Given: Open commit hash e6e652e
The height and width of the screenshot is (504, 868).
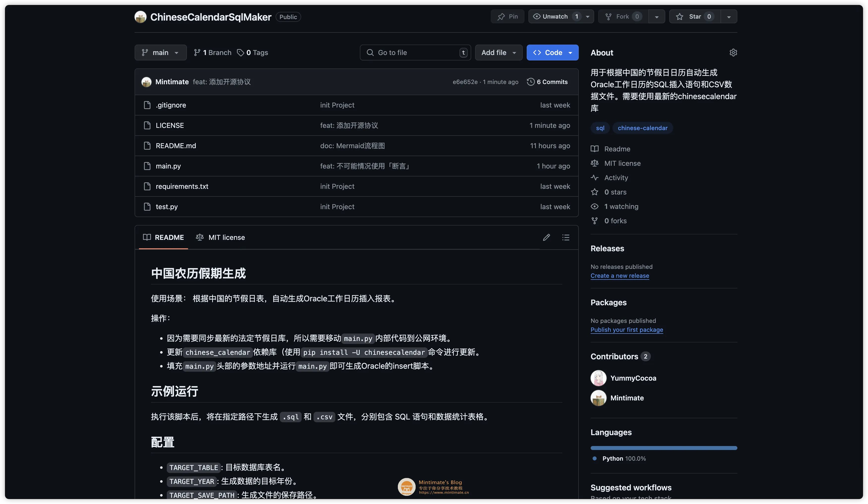Looking at the screenshot, I should point(465,82).
